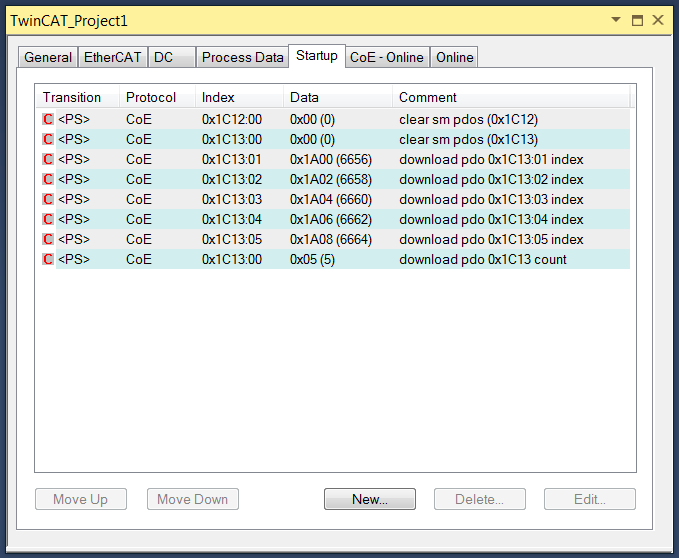Select comment download pdo 0x1C13:01 index
679x558 pixels.
pos(491,159)
